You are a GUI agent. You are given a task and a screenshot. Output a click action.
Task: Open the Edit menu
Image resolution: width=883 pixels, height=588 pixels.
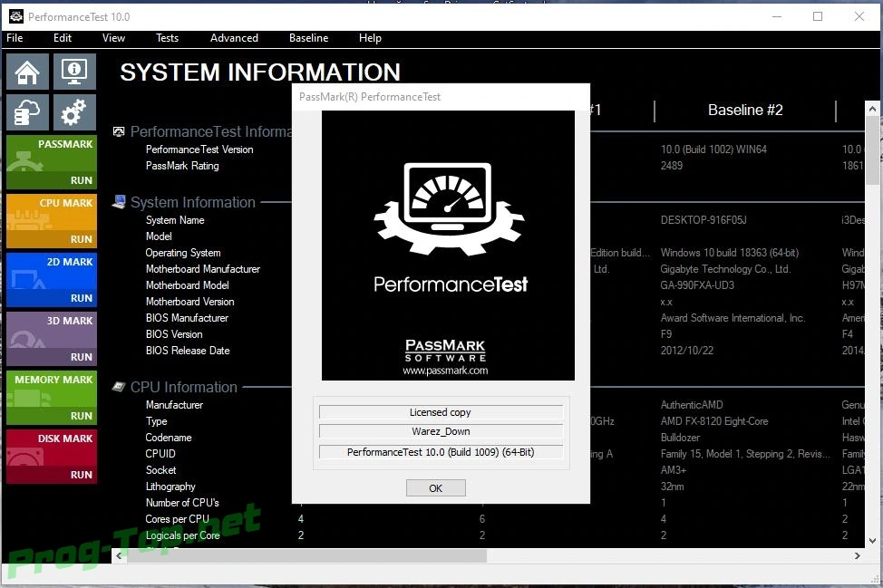point(63,38)
